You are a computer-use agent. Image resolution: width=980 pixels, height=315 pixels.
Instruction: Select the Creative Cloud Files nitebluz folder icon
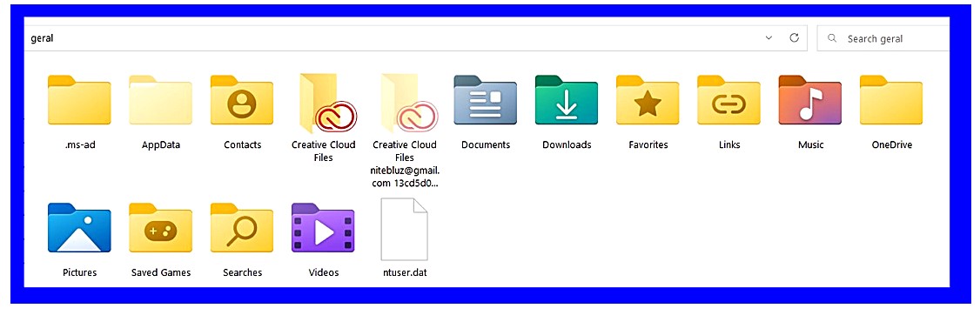pos(408,103)
